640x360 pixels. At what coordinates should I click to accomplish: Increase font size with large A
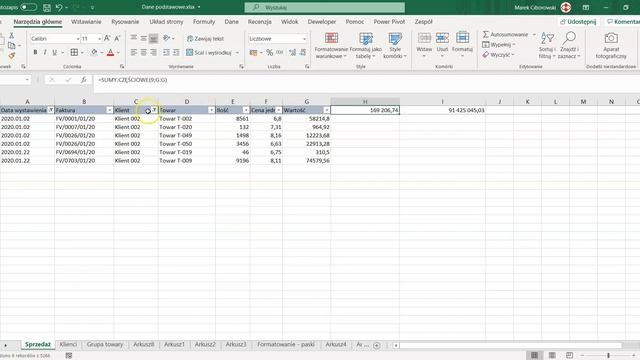(107, 38)
